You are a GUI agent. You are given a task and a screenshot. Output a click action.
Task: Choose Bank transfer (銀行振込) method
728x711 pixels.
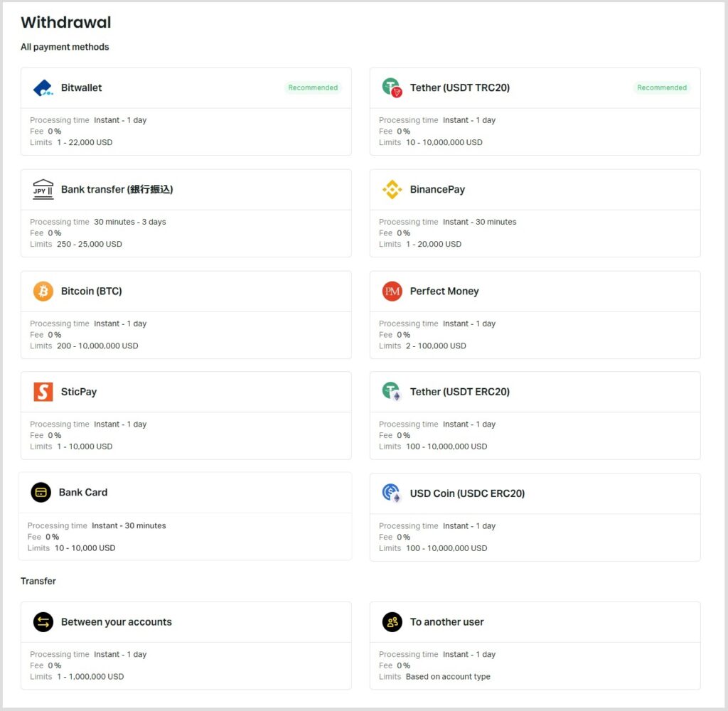coord(117,190)
